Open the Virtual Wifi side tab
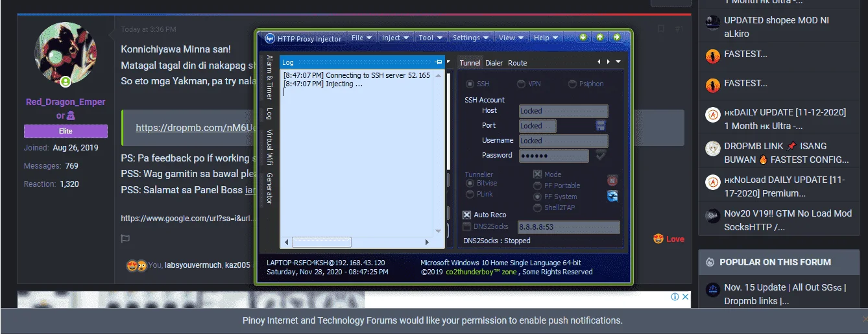The height and width of the screenshot is (334, 868). [x=269, y=146]
